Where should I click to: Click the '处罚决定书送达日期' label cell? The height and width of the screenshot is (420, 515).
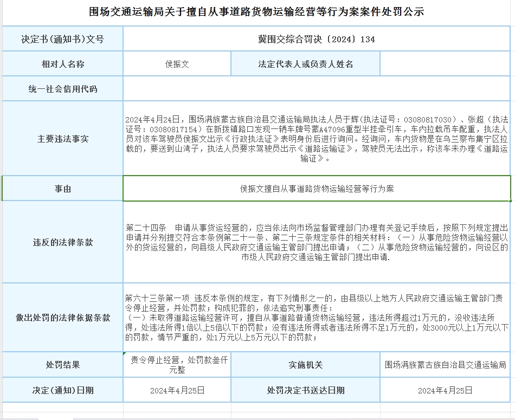pos(305,390)
